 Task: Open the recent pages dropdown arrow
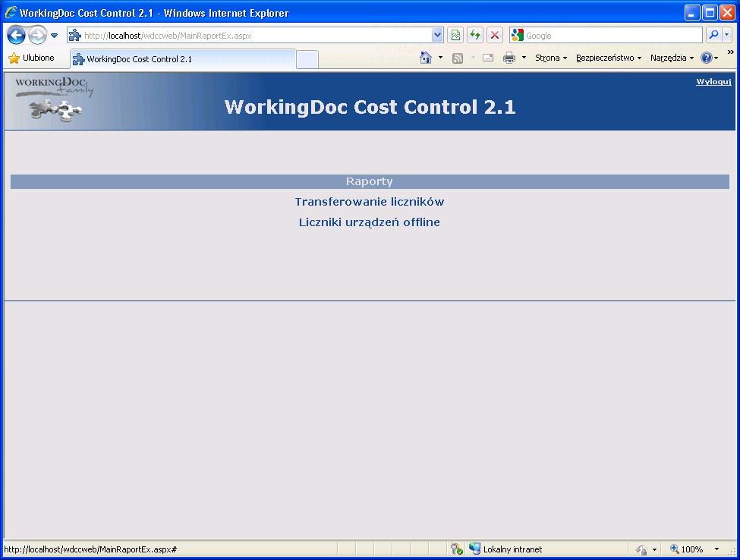coord(55,36)
